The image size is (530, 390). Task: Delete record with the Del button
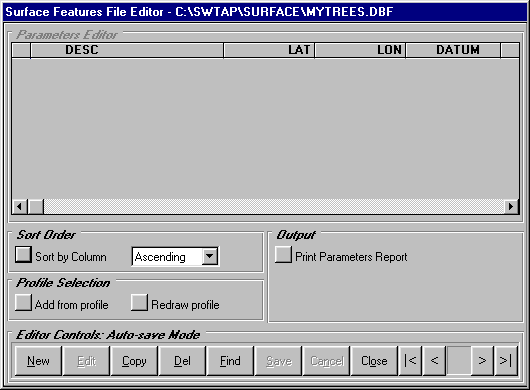click(182, 361)
